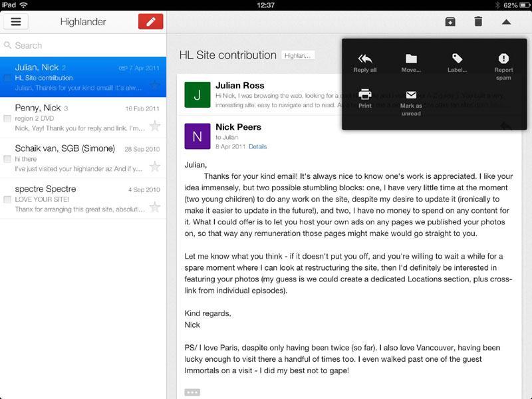Select Label... option in popup

coord(458,63)
